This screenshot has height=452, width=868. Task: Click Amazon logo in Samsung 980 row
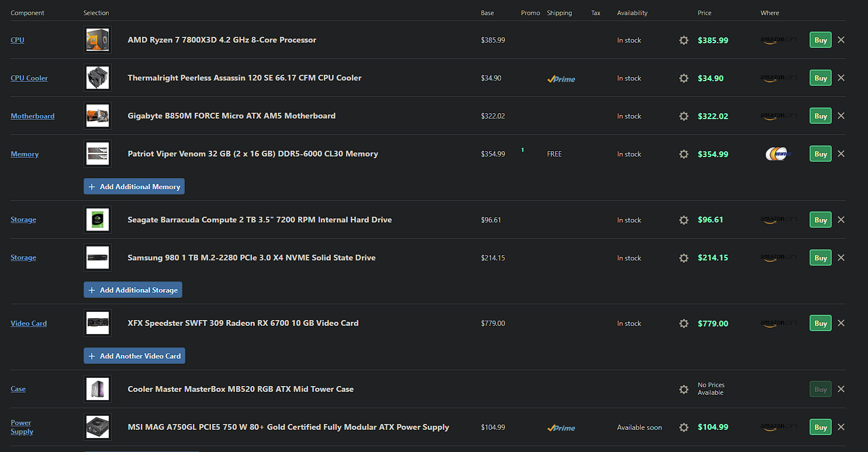tap(779, 258)
